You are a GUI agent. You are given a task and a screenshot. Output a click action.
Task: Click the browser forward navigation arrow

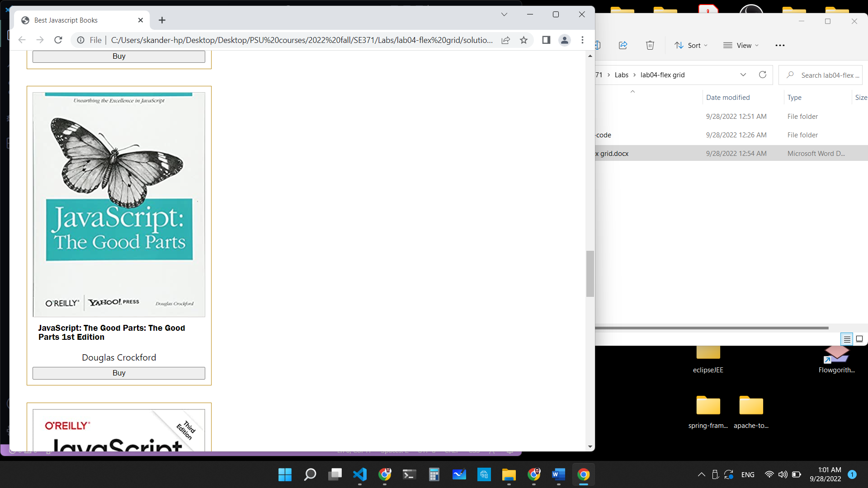tap(40, 40)
